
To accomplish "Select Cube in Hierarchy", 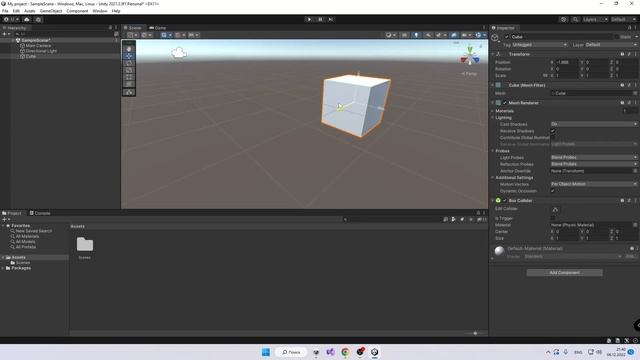I will point(31,56).
